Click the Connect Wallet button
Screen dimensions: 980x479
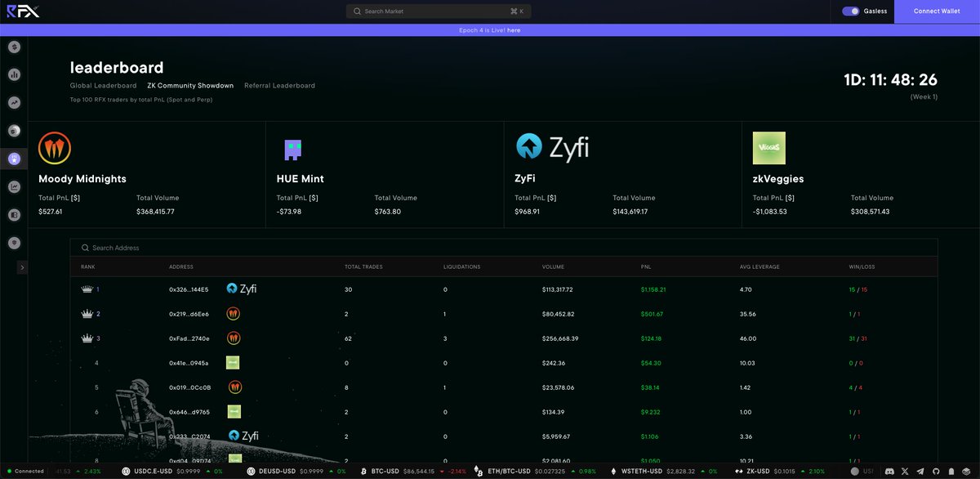[x=936, y=11]
